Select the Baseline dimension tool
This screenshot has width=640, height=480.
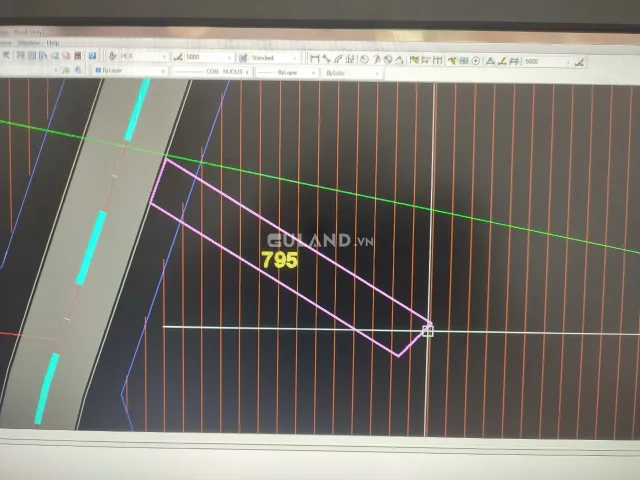(x=425, y=60)
